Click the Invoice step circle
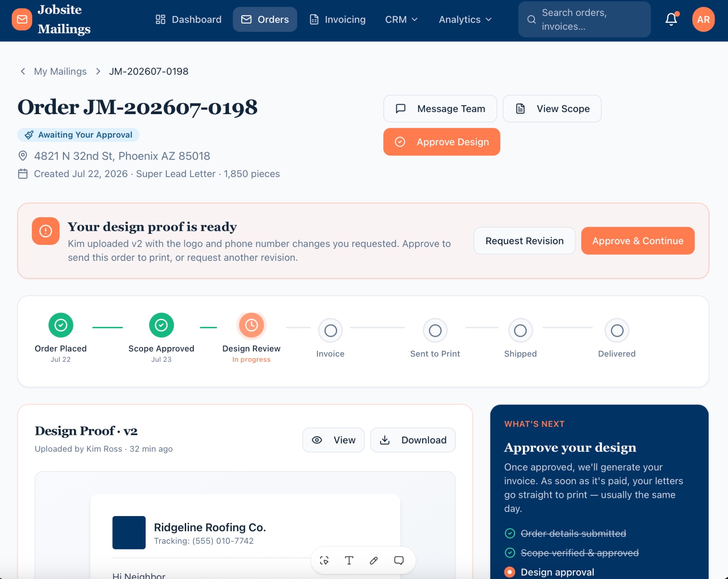Image resolution: width=728 pixels, height=579 pixels. (330, 331)
